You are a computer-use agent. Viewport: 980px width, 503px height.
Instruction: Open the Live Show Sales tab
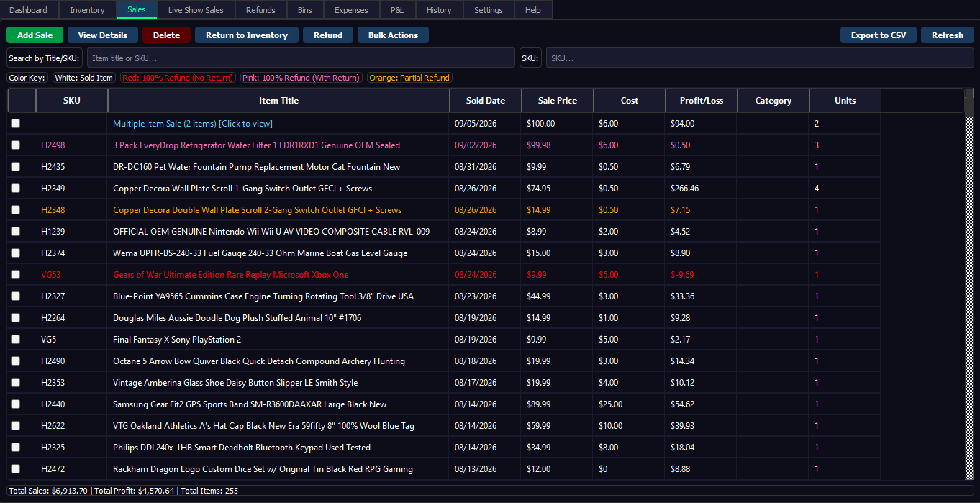click(x=196, y=10)
